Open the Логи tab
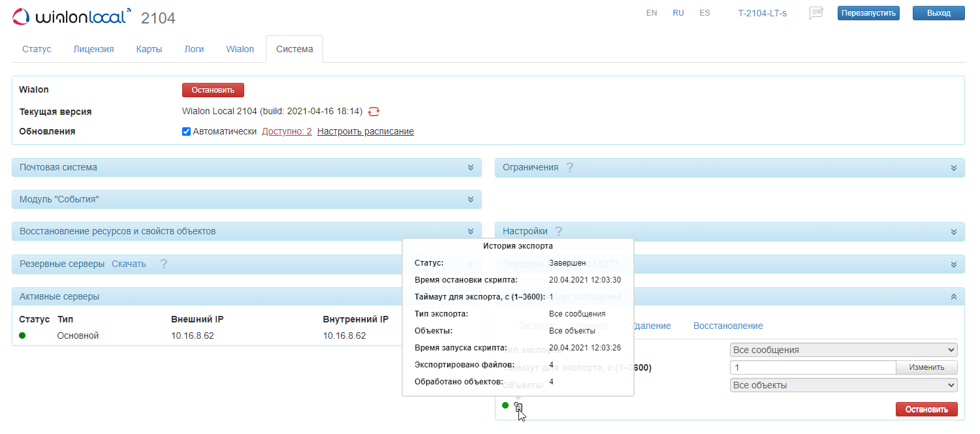The width and height of the screenshot is (980, 434). pyautogui.click(x=194, y=49)
